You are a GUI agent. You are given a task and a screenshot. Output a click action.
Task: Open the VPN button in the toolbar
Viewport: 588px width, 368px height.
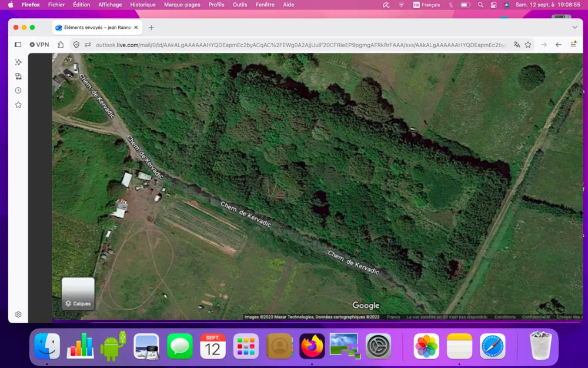(39, 45)
